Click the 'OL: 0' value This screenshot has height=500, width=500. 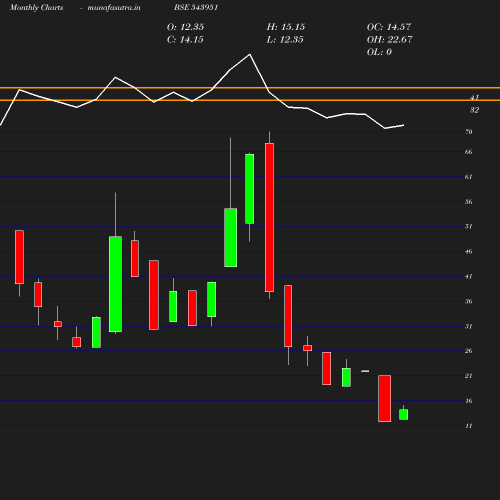(x=379, y=52)
